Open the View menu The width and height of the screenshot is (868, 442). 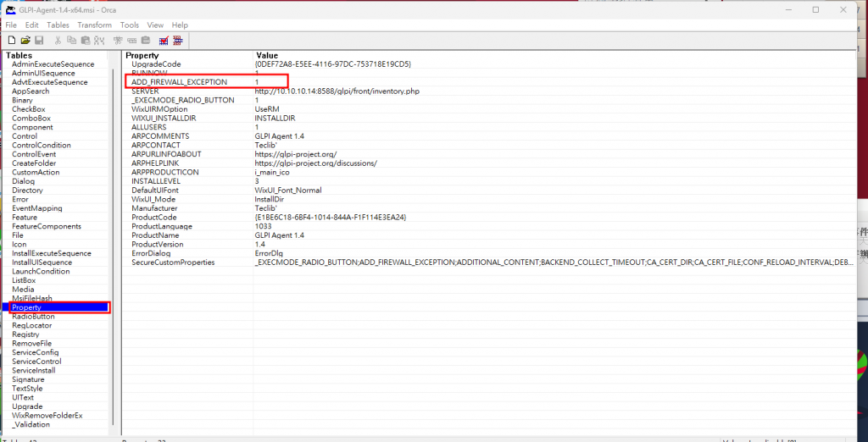155,25
